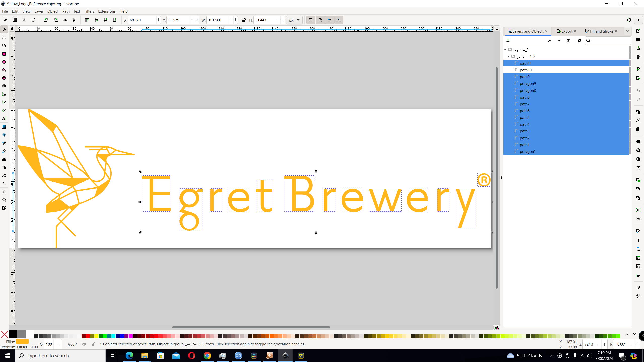Click Add new layer plus icon
This screenshot has height=362, width=644.
(508, 41)
